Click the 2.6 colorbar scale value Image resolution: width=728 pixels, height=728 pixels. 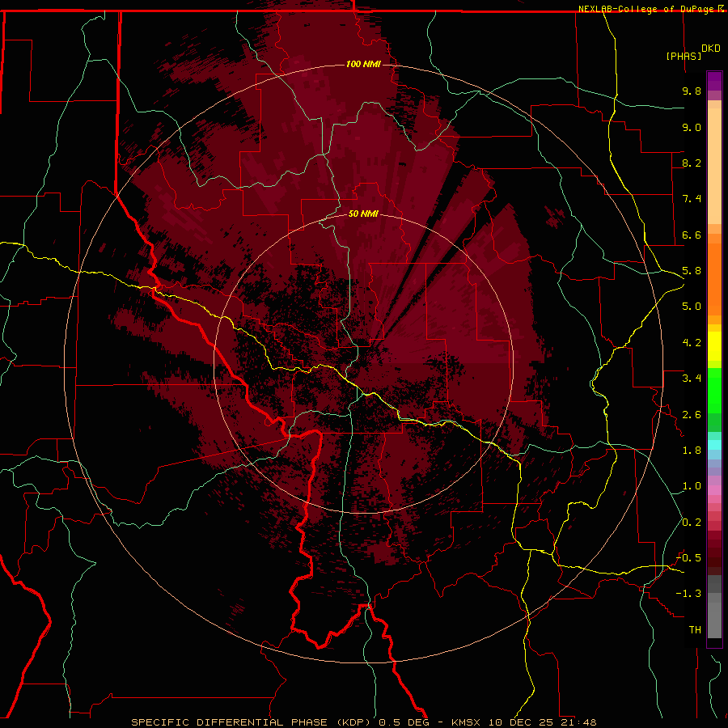pyautogui.click(x=692, y=415)
